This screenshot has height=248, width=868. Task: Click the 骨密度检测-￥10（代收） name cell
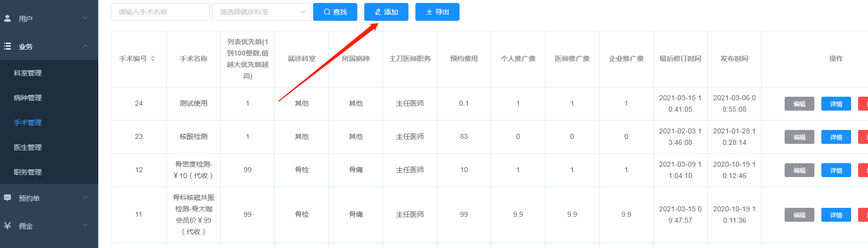(194, 170)
